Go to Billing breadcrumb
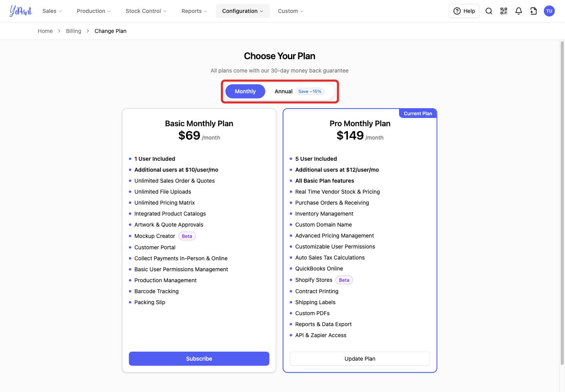 tap(73, 31)
